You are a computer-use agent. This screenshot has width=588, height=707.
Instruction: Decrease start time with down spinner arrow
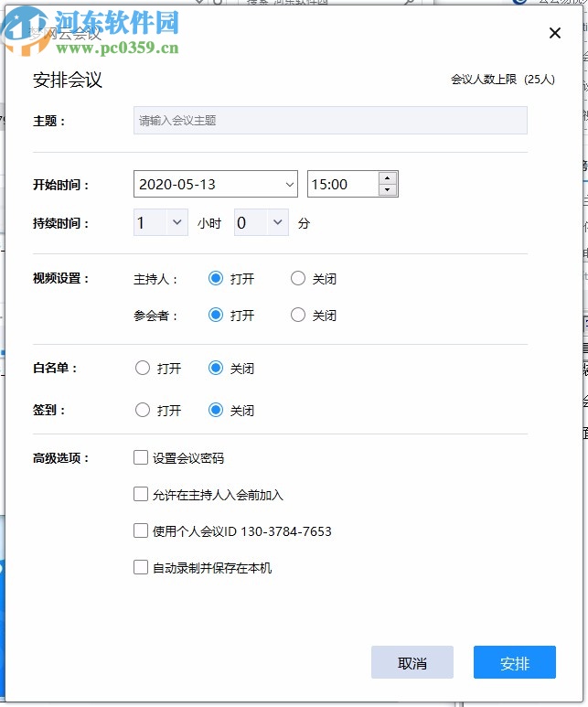click(388, 190)
